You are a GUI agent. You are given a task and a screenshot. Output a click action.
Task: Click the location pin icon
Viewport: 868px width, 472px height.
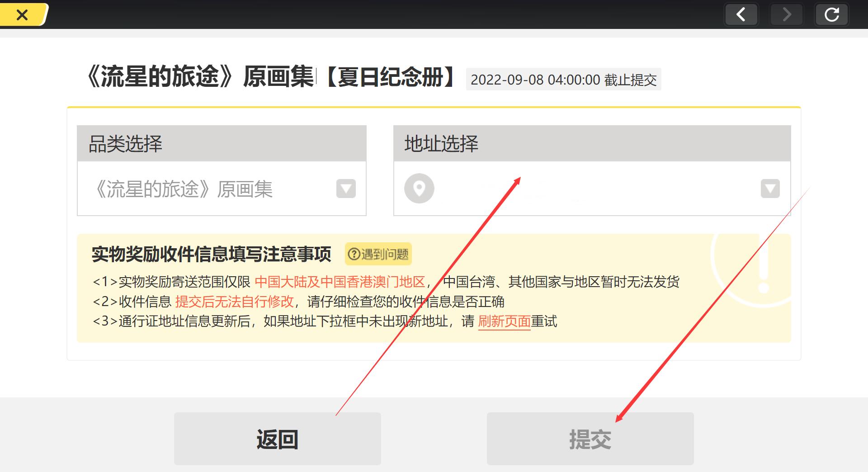click(x=419, y=188)
